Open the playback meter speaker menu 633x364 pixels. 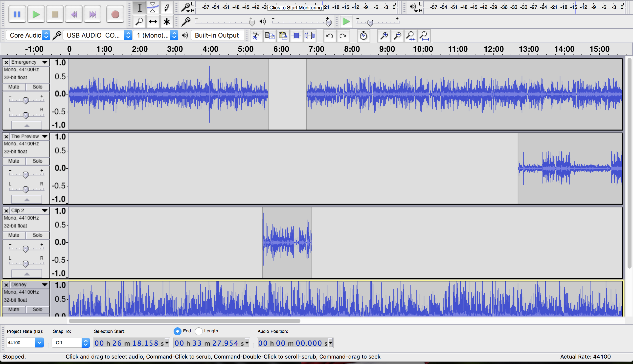pyautogui.click(x=414, y=7)
